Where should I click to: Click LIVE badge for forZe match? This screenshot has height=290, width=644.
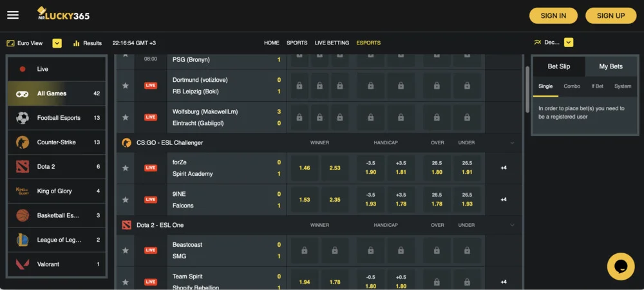click(150, 168)
